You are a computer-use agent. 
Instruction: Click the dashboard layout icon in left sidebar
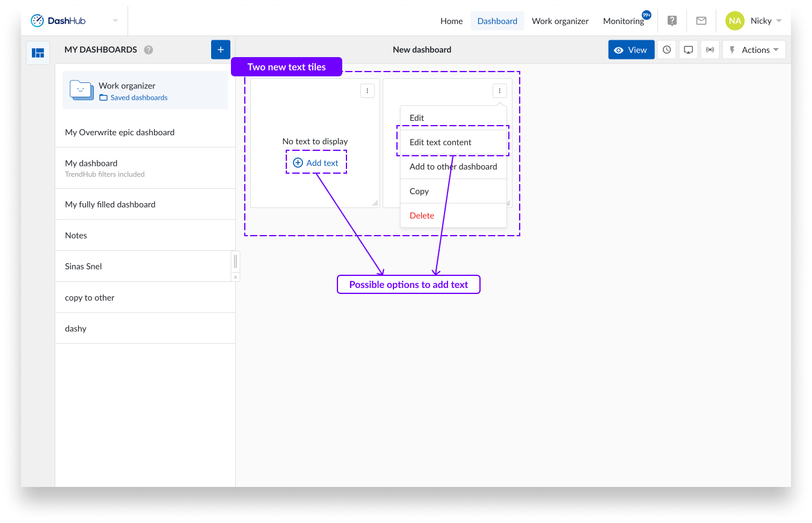coord(38,53)
